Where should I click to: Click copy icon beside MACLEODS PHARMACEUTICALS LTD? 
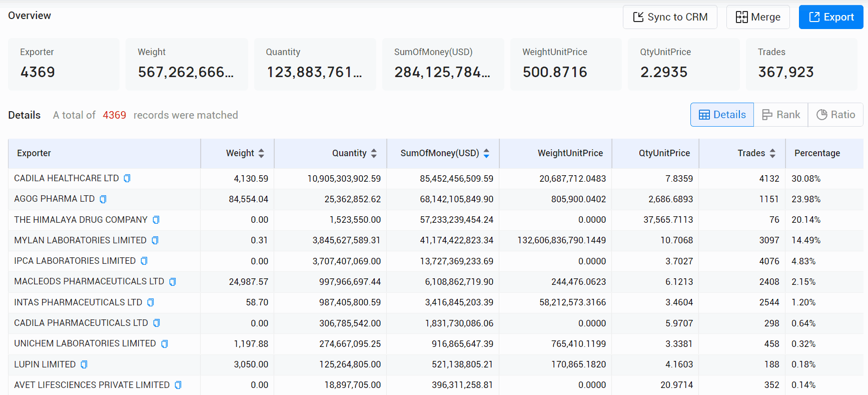173,282
